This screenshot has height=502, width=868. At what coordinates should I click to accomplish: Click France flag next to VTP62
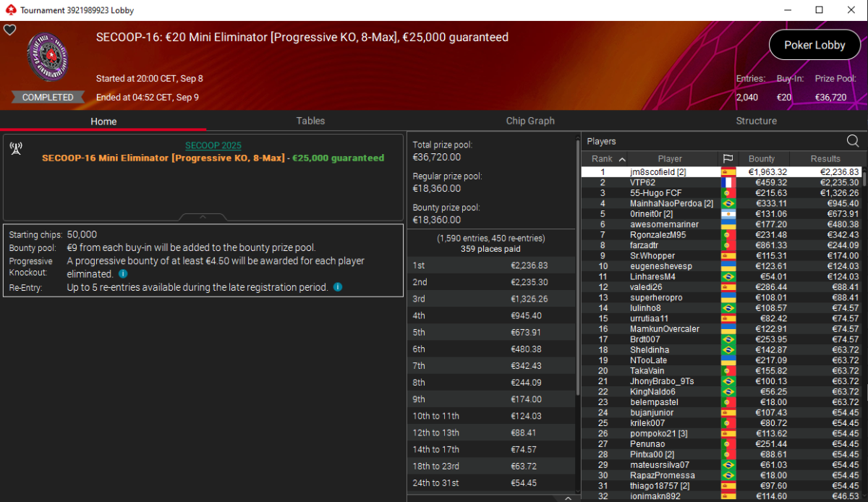click(x=728, y=183)
